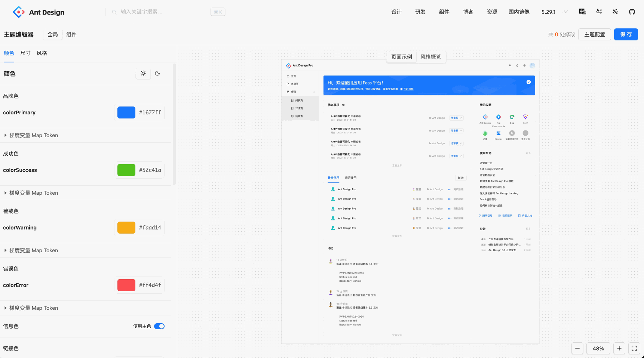Click the left panel vertical scrollbar
644x358 pixels.
pyautogui.click(x=174, y=124)
